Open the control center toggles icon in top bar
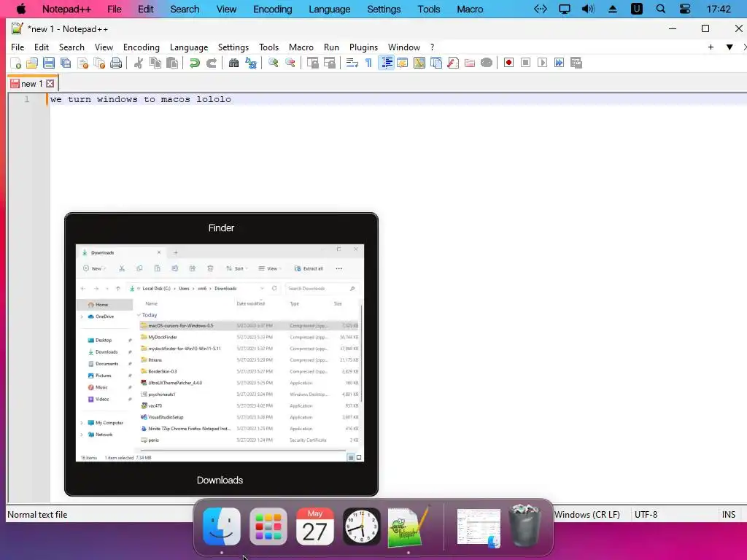Viewport: 747px width, 560px height. point(685,9)
